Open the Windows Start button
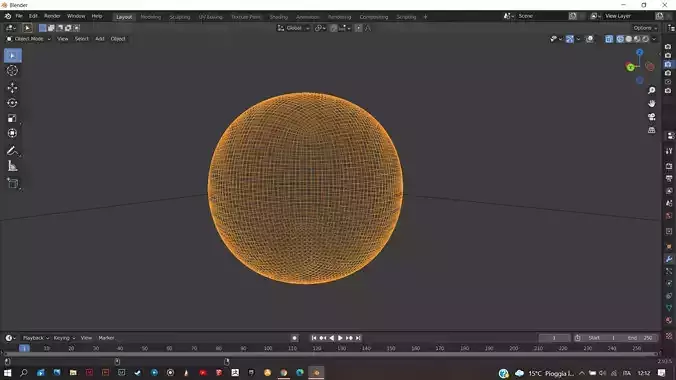676x380 pixels. (7, 373)
